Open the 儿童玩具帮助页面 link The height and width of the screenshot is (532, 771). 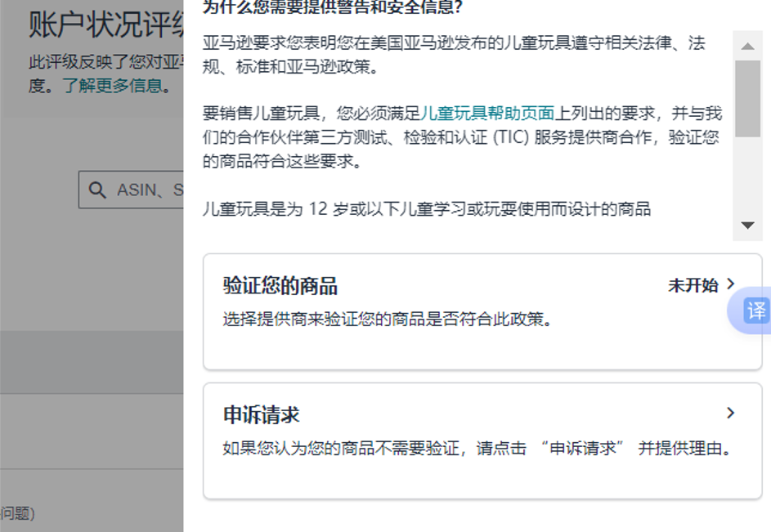coord(487,113)
